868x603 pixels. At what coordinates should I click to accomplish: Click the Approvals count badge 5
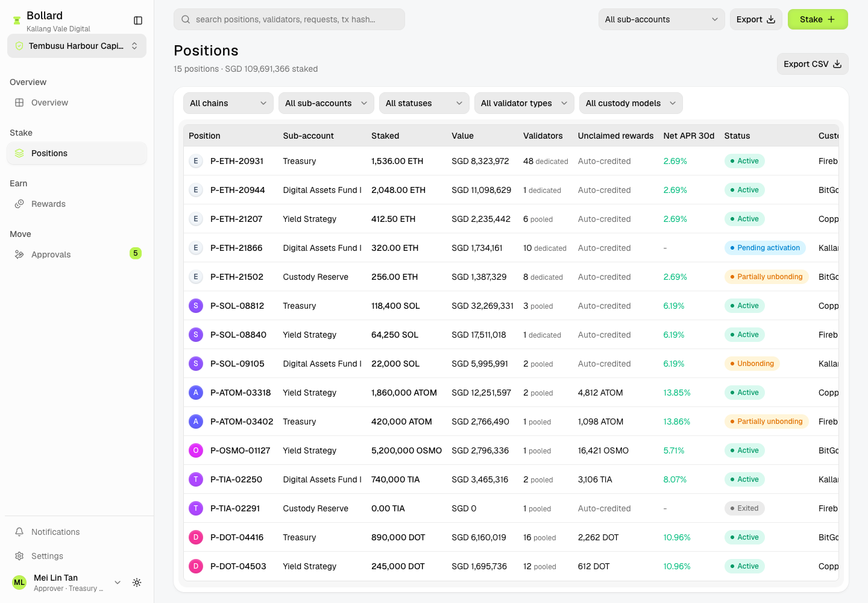pos(136,253)
